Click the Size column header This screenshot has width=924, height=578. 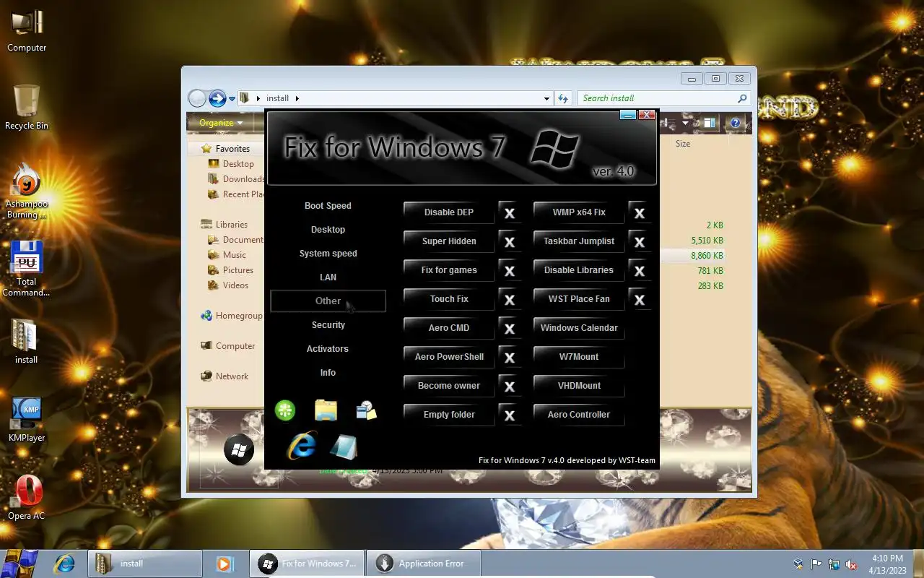pyautogui.click(x=683, y=144)
